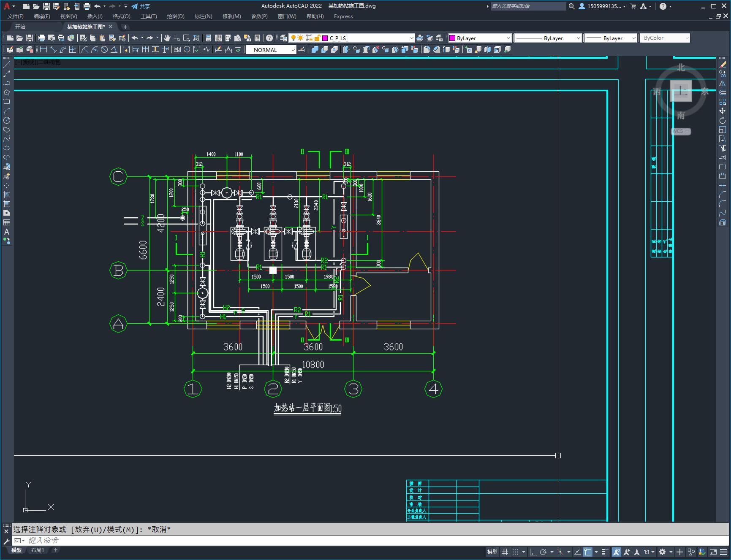Click the 共享 share button
Image resolution: width=731 pixels, height=560 pixels.
point(141,6)
